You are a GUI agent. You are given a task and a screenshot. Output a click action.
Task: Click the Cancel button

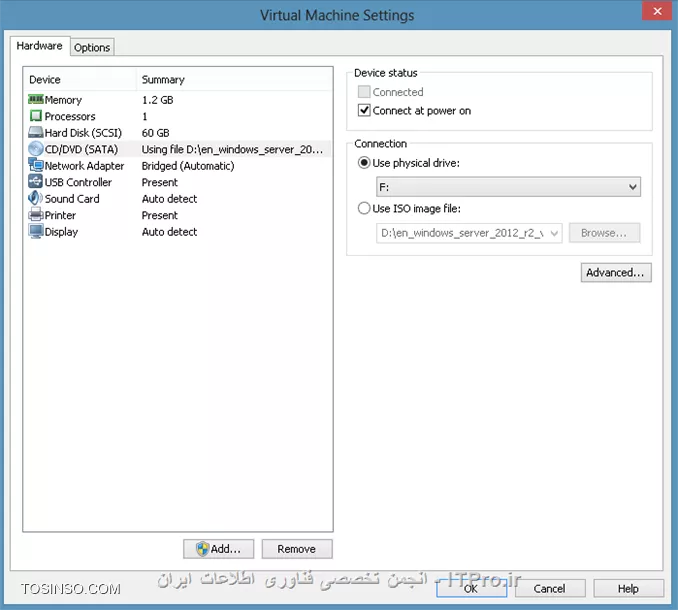point(550,589)
